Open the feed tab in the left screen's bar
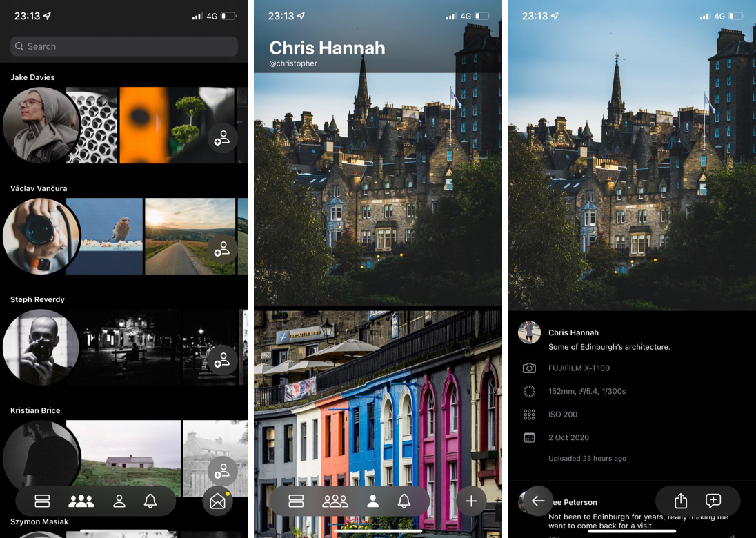 pyautogui.click(x=43, y=501)
